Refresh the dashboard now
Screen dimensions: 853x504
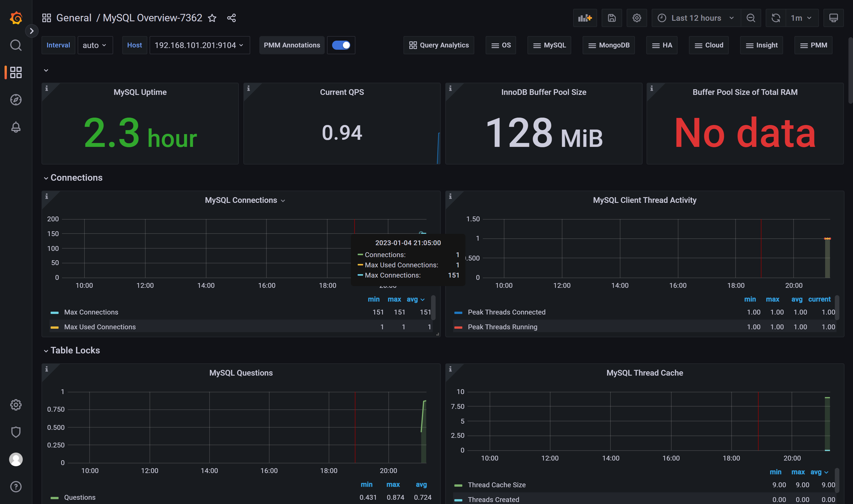pyautogui.click(x=775, y=18)
